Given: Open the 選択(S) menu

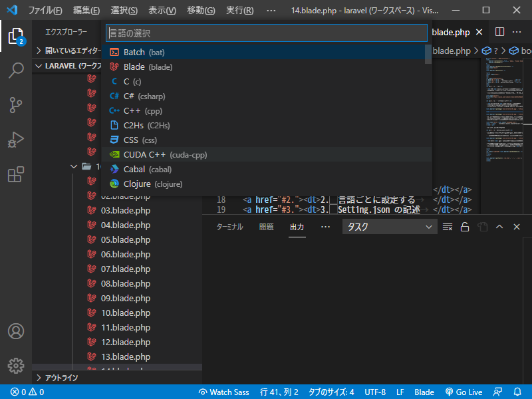Looking at the screenshot, I should click(x=124, y=10).
